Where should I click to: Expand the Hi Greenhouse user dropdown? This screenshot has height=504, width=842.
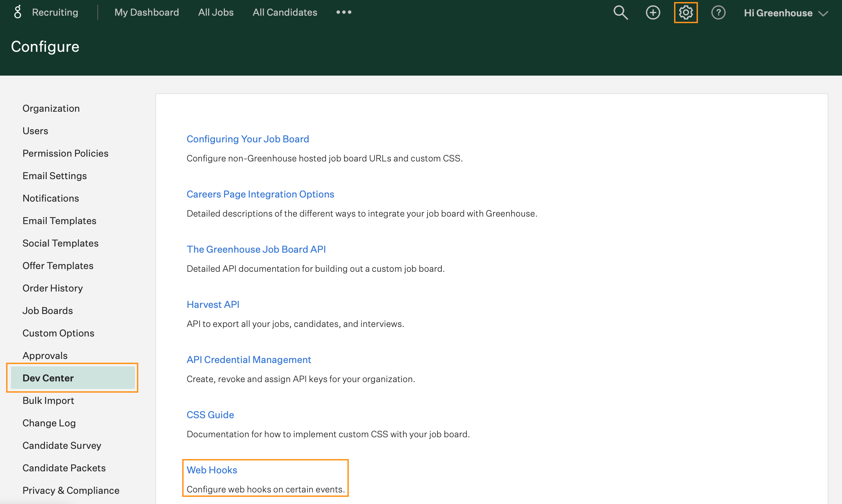point(786,13)
